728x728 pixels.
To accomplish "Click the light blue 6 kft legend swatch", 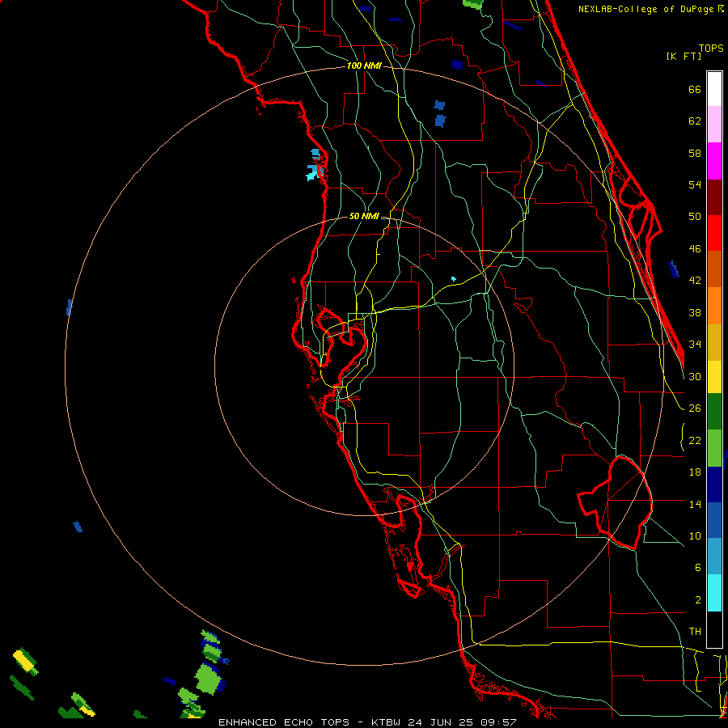I will coord(714,557).
